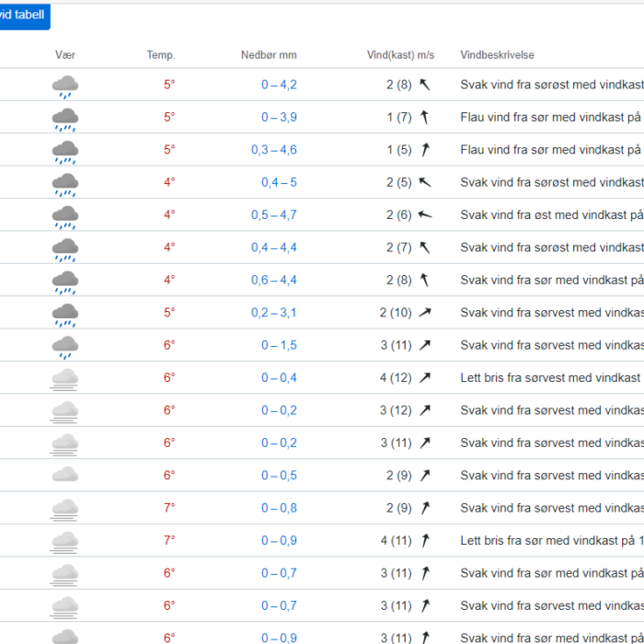The width and height of the screenshot is (644, 644).
Task: Click the cloud icon in the 0–0,5 row
Action: tap(65, 475)
